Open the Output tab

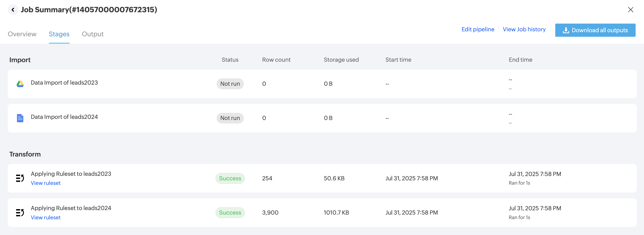(93, 34)
